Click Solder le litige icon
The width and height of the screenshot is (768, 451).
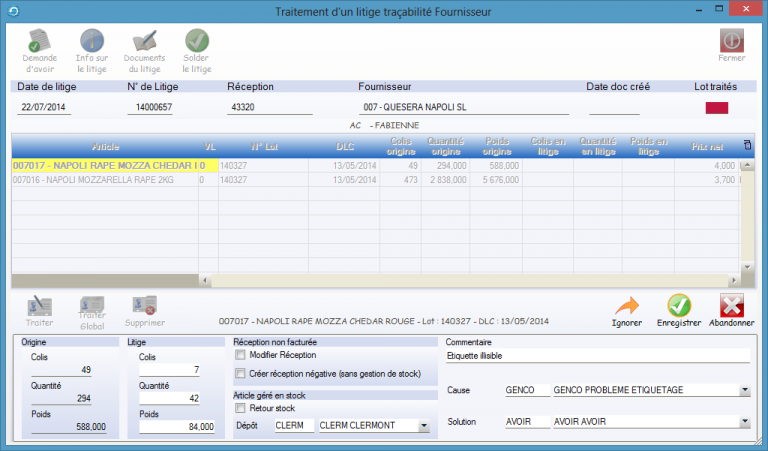click(x=197, y=42)
